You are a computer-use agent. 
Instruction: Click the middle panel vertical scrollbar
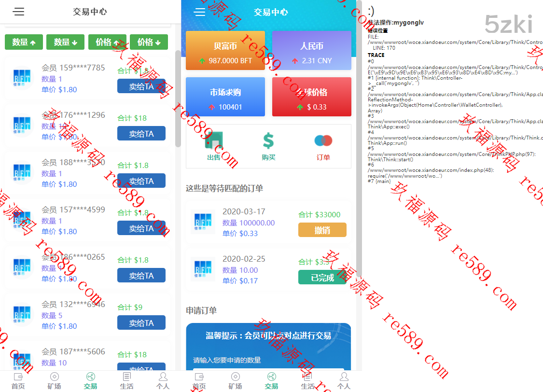[359, 139]
